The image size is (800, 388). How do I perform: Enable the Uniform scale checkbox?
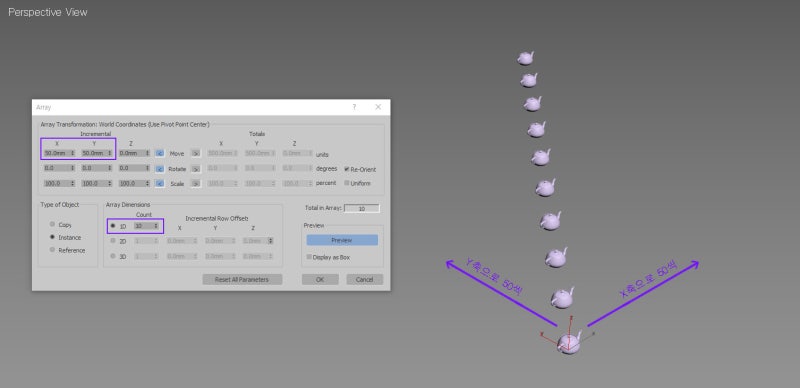click(347, 183)
